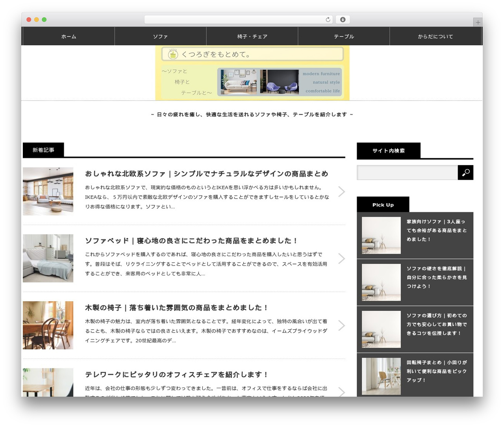
Task: Open the ソファベッド 寝心地 article title
Action: [x=191, y=241]
